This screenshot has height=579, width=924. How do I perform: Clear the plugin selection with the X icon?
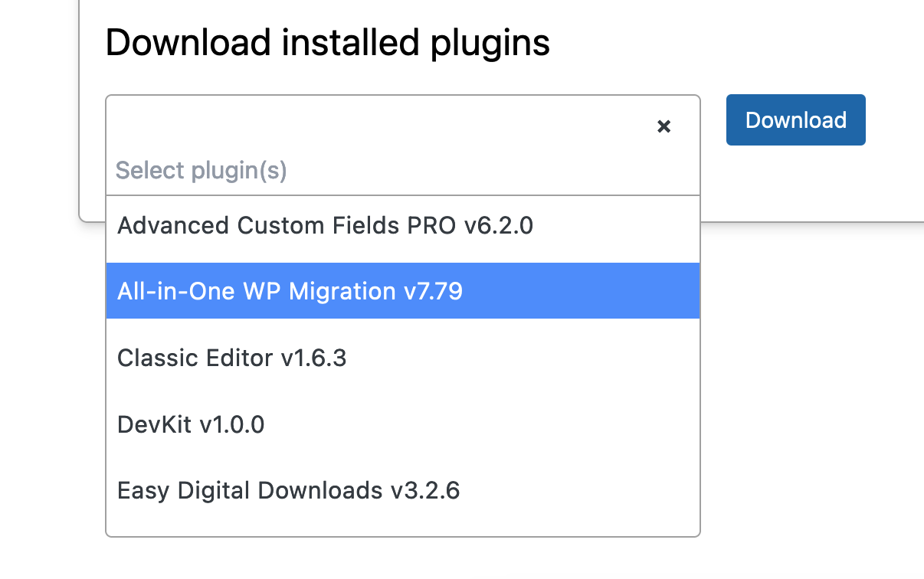pos(664,126)
